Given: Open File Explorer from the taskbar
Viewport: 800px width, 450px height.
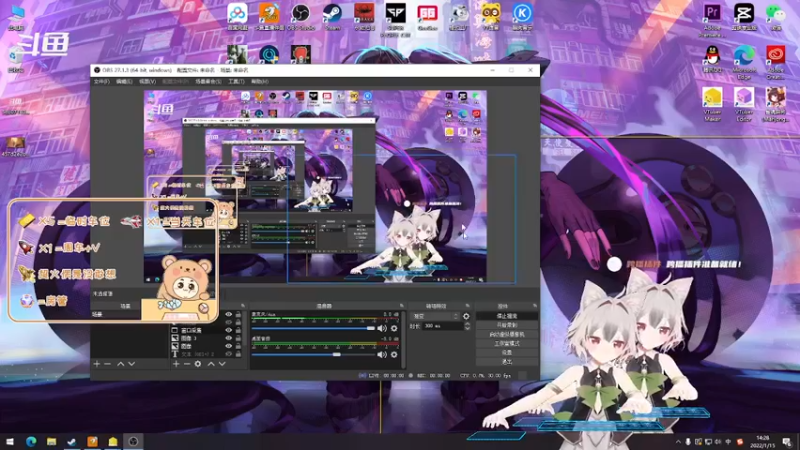Looking at the screenshot, I should [52, 442].
